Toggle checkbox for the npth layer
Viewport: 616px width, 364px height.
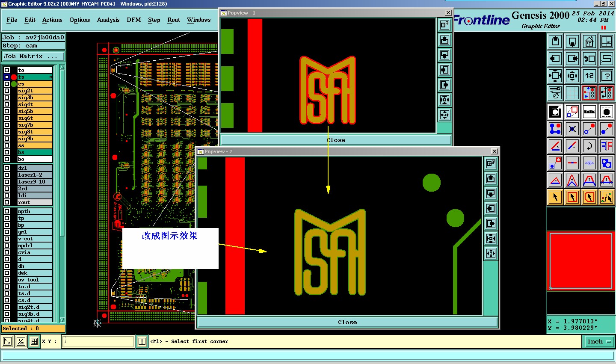(x=7, y=211)
